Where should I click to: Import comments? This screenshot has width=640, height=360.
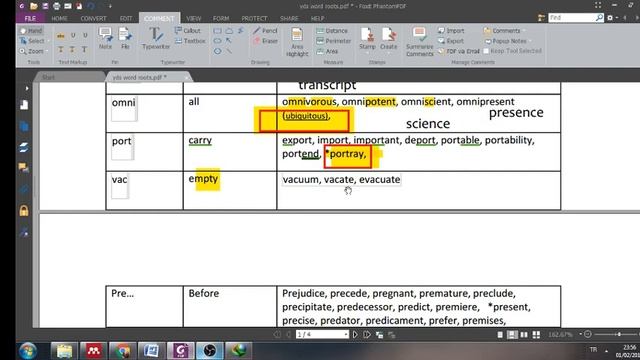[x=451, y=31]
